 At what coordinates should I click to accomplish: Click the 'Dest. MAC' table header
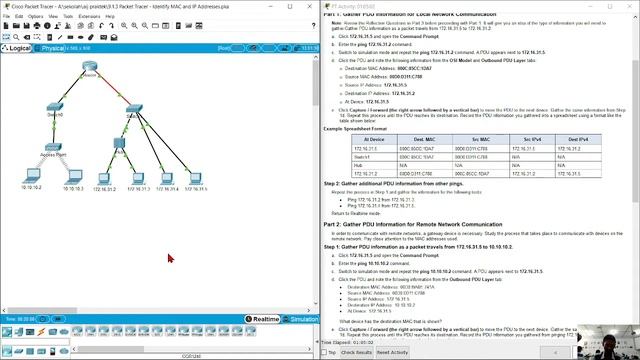(x=424, y=140)
